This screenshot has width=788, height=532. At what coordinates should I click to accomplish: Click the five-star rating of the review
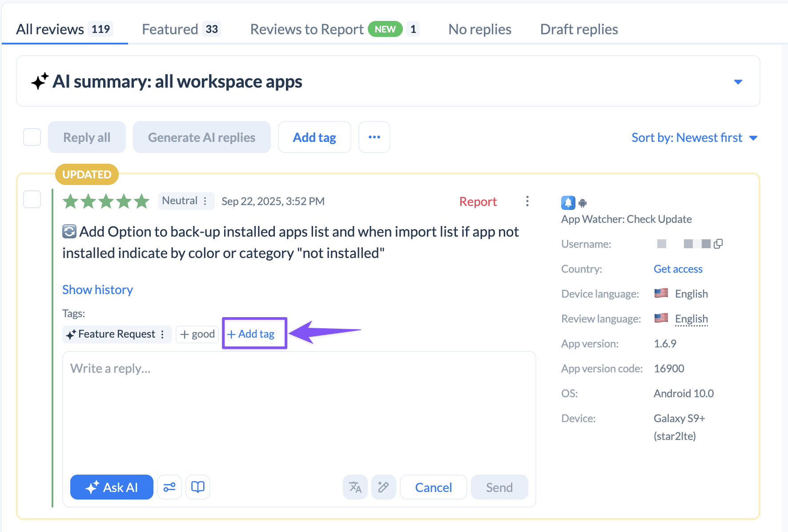[106, 201]
